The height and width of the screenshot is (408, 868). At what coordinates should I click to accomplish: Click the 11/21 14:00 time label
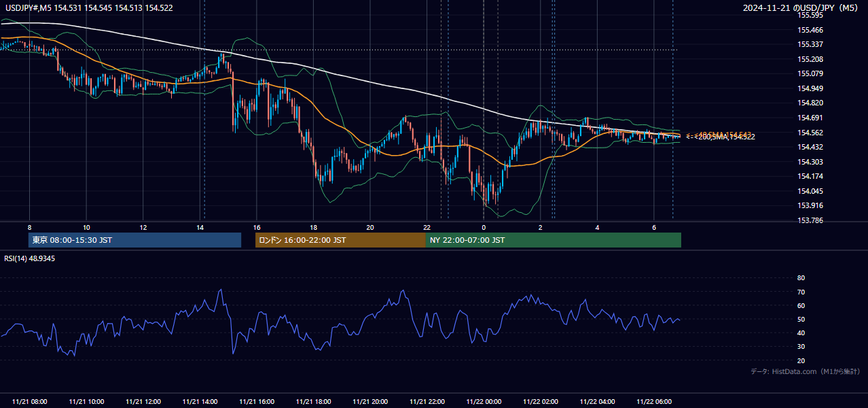pos(200,402)
